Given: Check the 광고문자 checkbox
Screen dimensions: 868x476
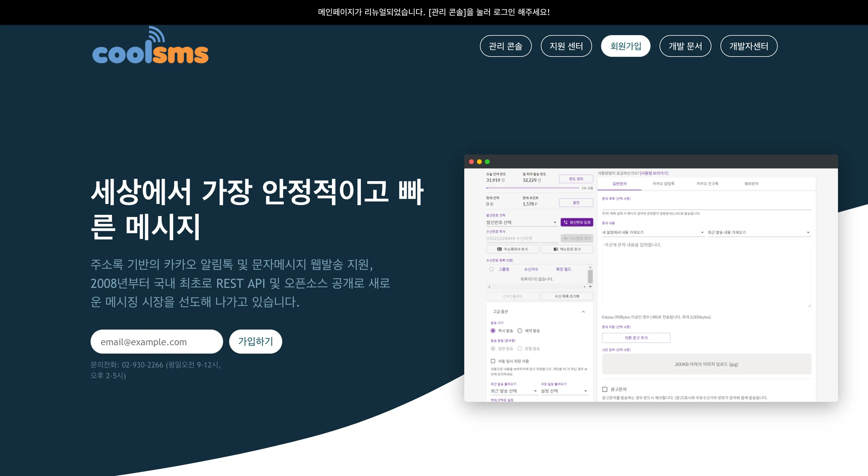Looking at the screenshot, I should 605,389.
